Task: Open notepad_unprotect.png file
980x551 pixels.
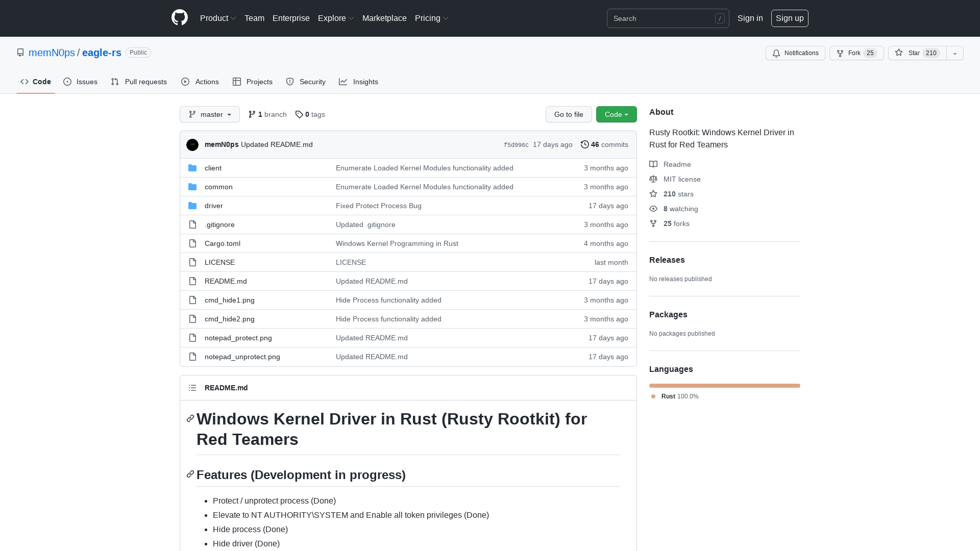Action: pyautogui.click(x=242, y=357)
